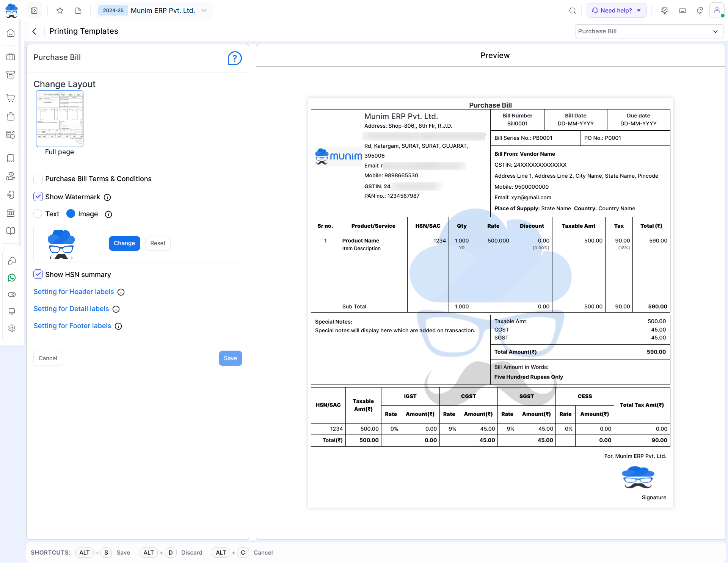Click the Preview panel heading

tap(495, 56)
